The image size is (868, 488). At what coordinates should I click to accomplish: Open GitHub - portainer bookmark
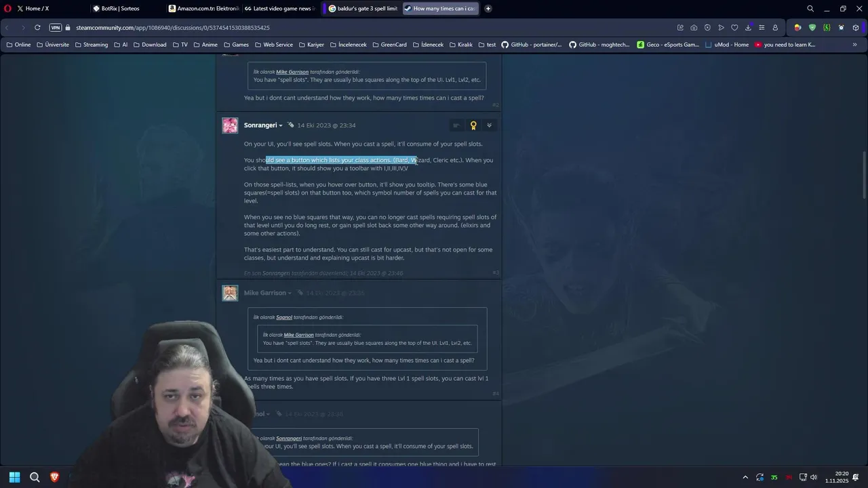pyautogui.click(x=532, y=45)
